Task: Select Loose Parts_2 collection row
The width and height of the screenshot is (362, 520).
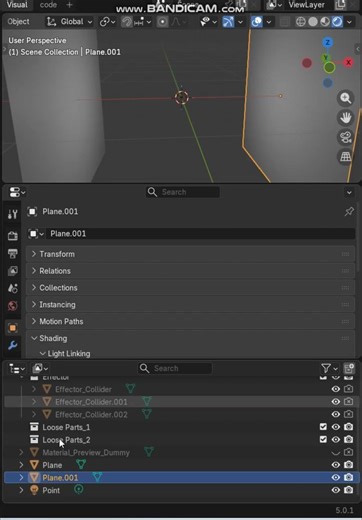Action: (x=66, y=440)
